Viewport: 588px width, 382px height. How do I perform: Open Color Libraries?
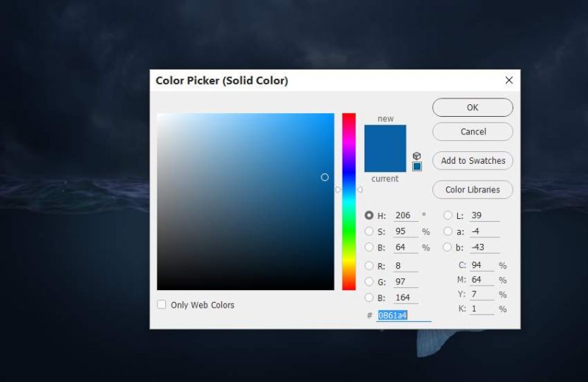point(473,190)
